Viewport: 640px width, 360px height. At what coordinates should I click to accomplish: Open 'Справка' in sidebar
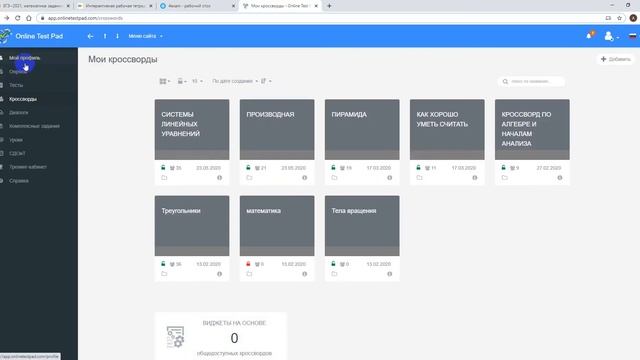pos(19,181)
